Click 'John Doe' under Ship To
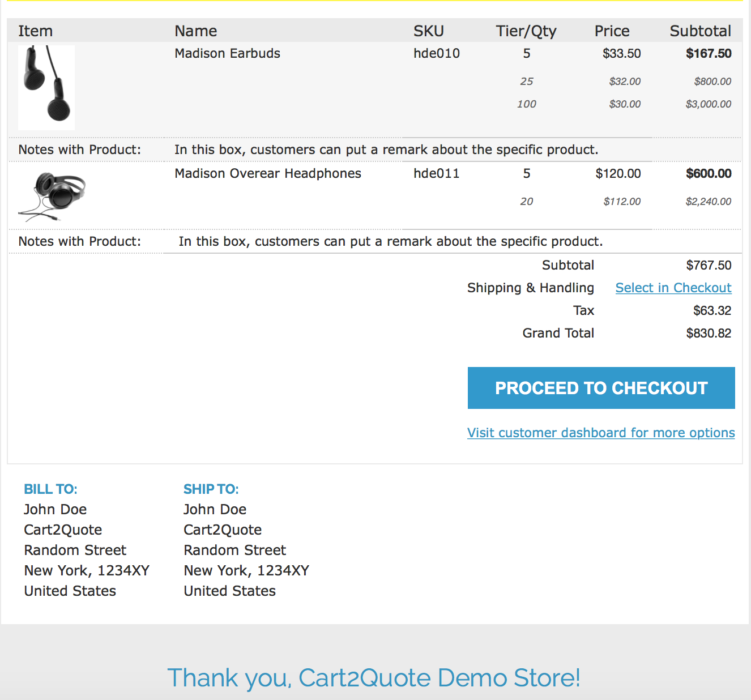This screenshot has width=751, height=700. (215, 510)
